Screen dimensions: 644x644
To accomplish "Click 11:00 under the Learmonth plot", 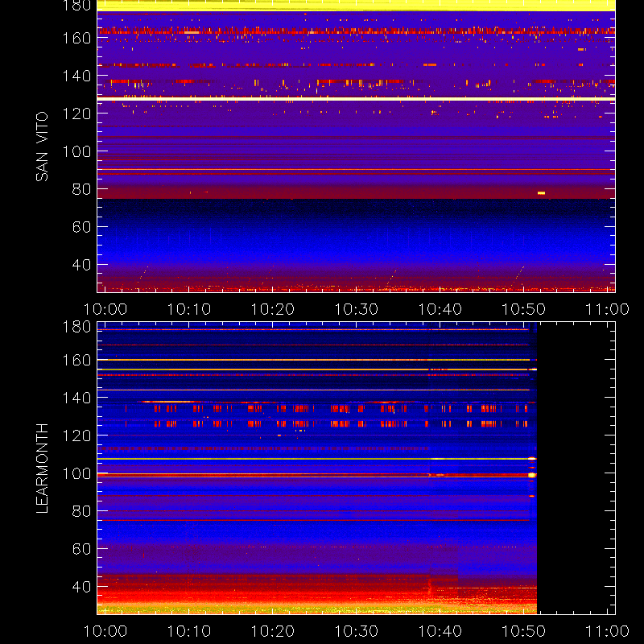I will click(608, 631).
